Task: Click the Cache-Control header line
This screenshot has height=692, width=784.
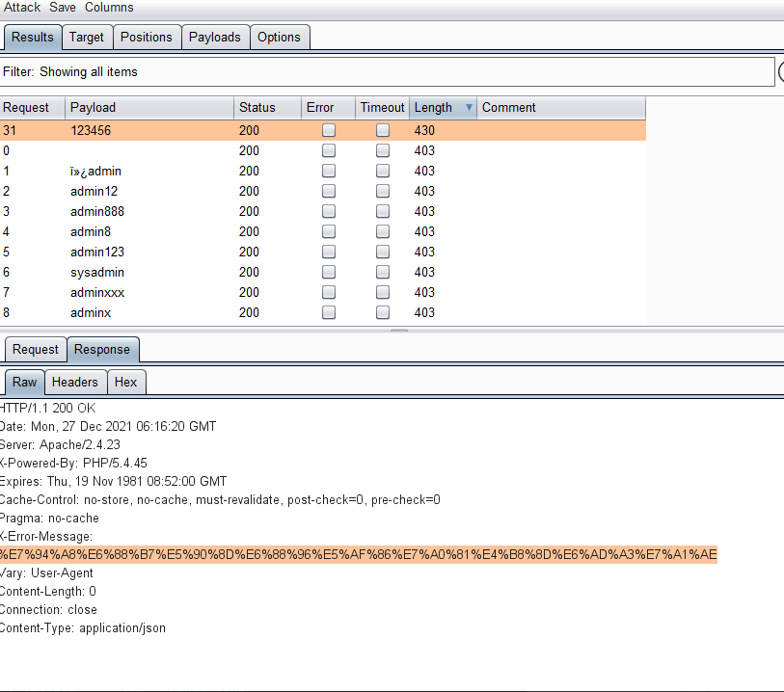Action: click(x=220, y=499)
